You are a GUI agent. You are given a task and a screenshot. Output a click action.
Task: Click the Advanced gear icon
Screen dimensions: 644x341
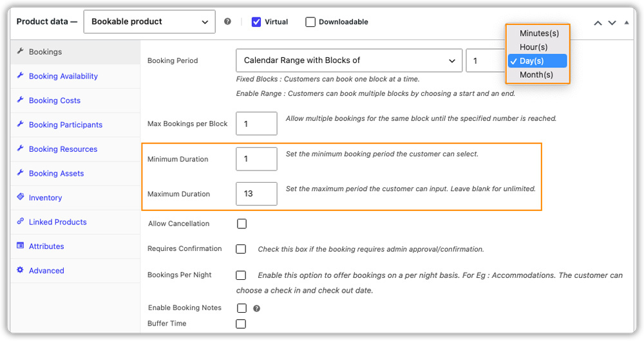coord(20,270)
